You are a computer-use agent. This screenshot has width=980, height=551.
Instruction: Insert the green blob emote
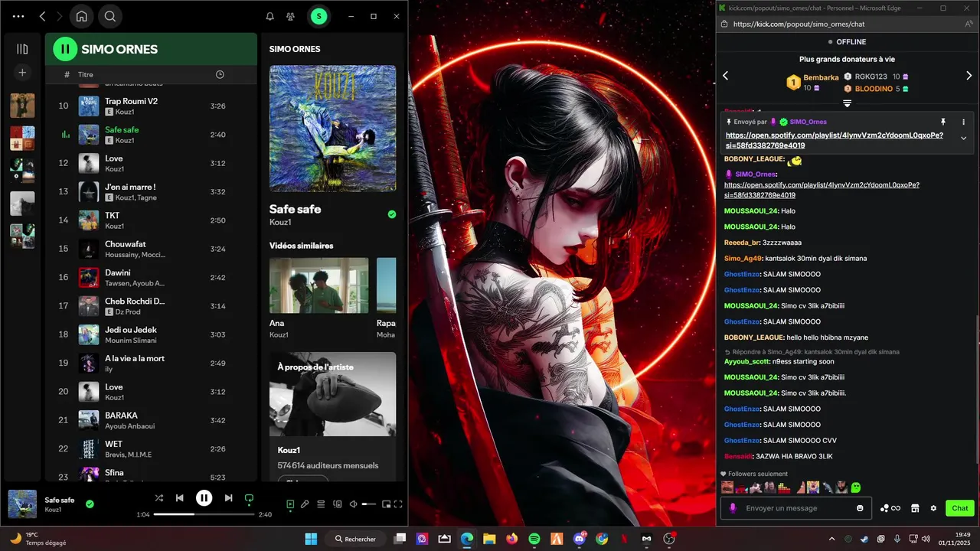point(856,487)
